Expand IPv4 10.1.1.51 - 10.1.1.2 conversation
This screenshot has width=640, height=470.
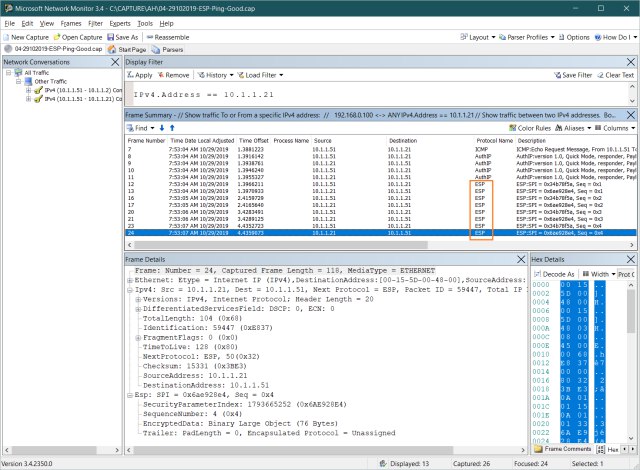point(28,90)
